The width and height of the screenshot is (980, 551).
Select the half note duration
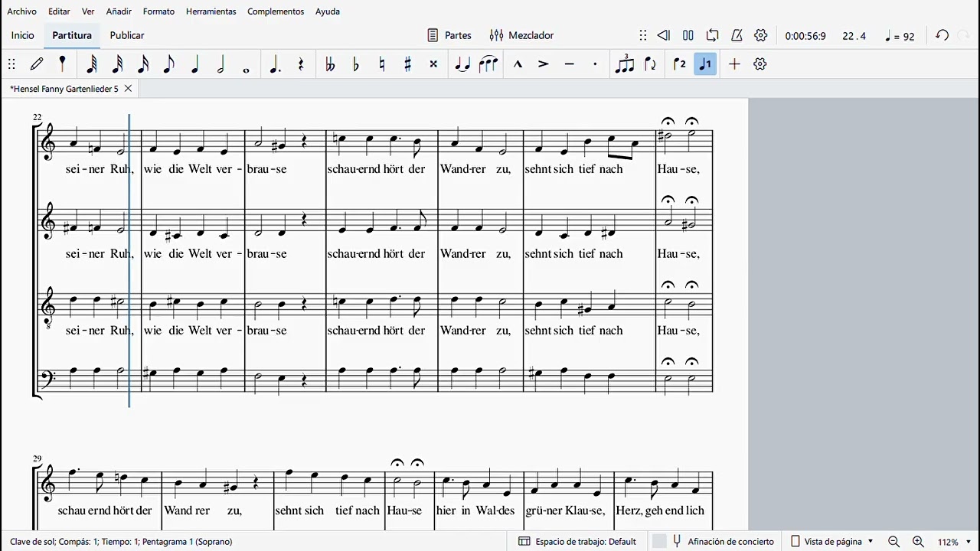(x=220, y=64)
